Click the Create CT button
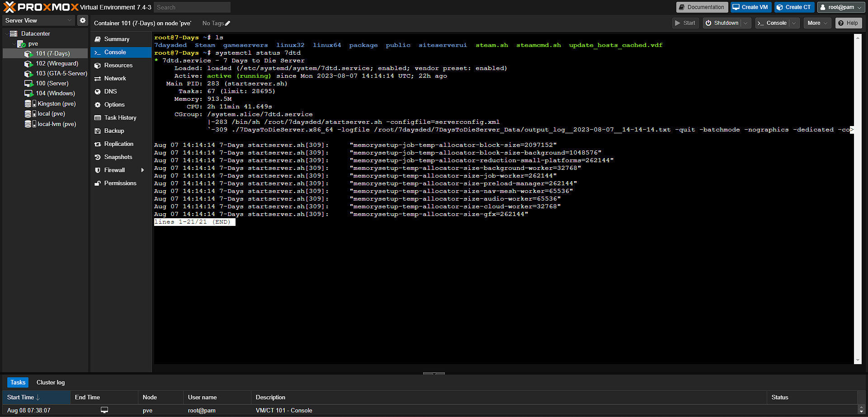868x417 pixels. [794, 7]
